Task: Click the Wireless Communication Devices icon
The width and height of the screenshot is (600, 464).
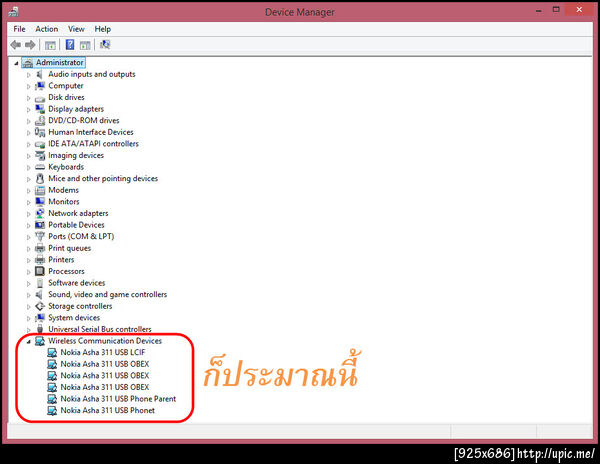Action: point(40,341)
